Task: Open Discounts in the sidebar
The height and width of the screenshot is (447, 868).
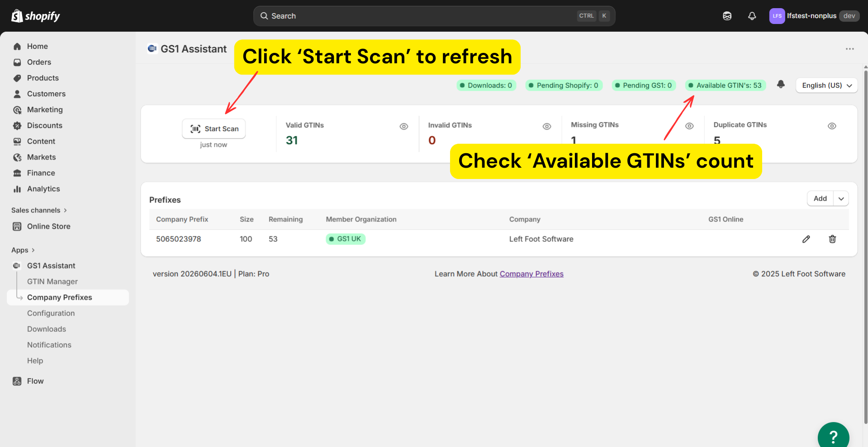Action: point(44,125)
